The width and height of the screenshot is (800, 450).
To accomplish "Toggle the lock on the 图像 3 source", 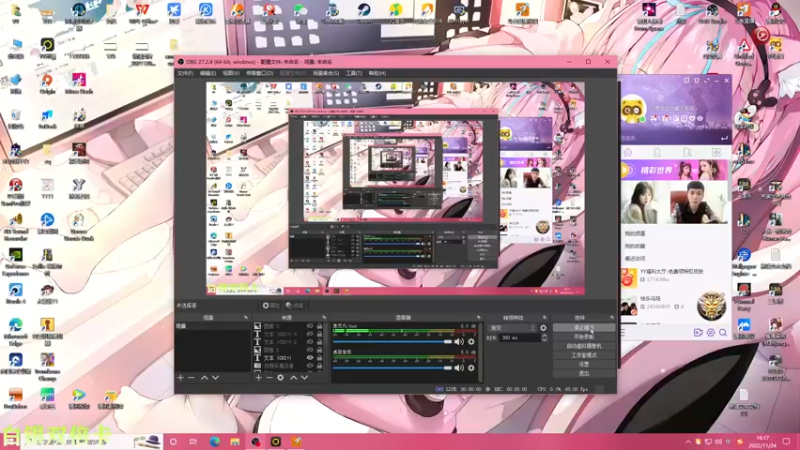I will [x=319, y=326].
